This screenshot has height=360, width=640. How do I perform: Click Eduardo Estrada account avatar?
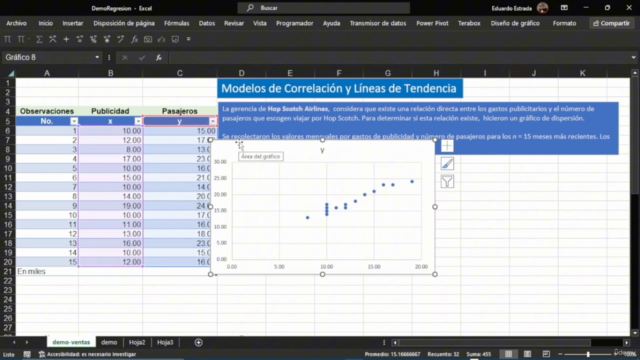[x=542, y=8]
